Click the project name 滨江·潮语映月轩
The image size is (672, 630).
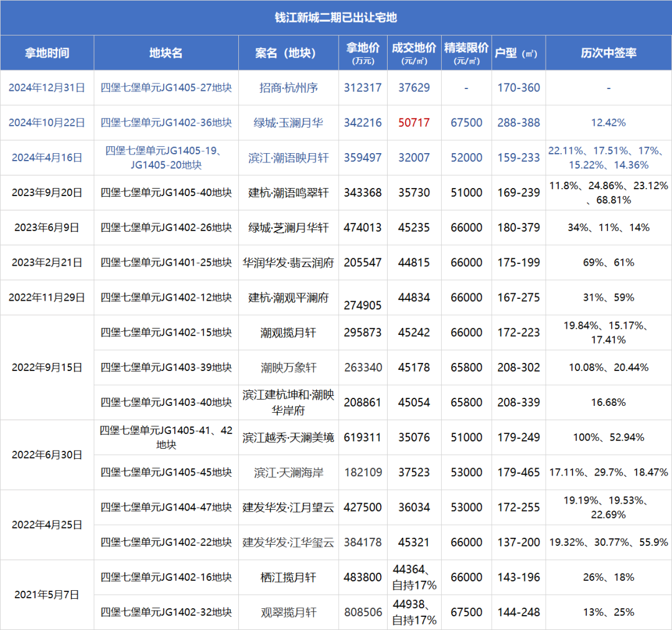pyautogui.click(x=289, y=158)
